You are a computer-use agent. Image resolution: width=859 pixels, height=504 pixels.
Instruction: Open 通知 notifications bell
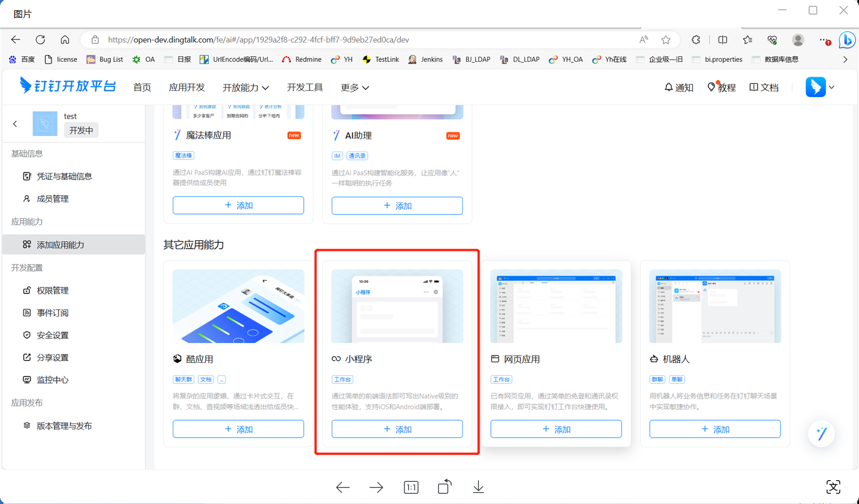(679, 87)
